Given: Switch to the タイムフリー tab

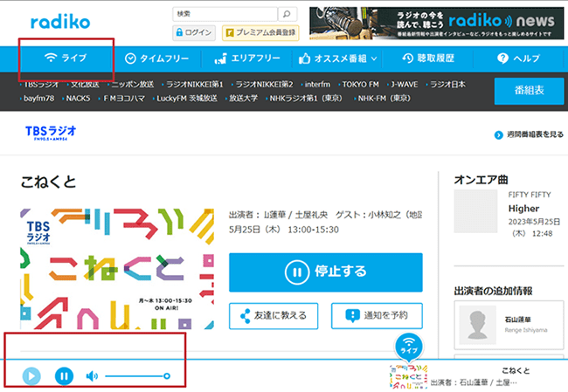Looking at the screenshot, I should coord(156,58).
